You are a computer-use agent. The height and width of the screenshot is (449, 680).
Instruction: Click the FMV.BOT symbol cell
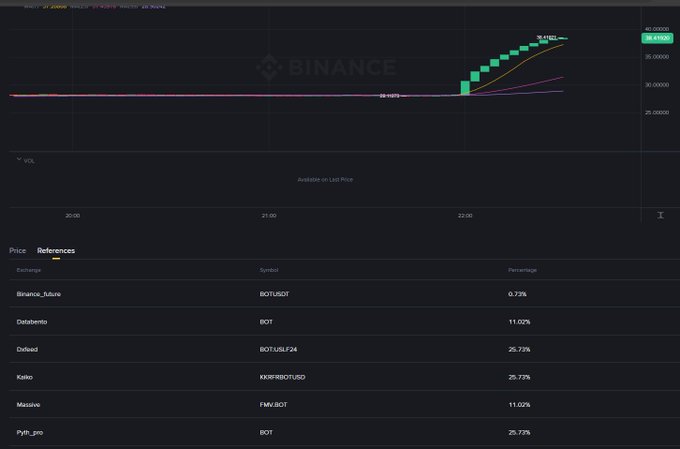pyautogui.click(x=273, y=405)
